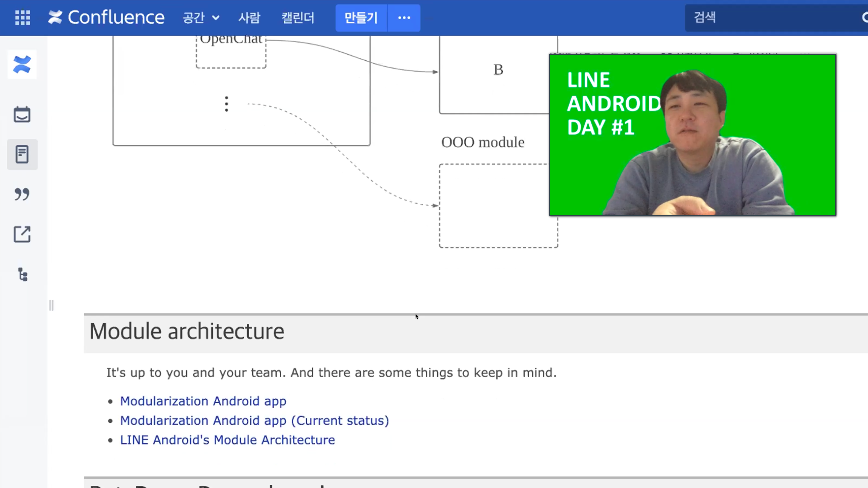Open the blog quote sidebar icon
The width and height of the screenshot is (868, 488).
[22, 194]
